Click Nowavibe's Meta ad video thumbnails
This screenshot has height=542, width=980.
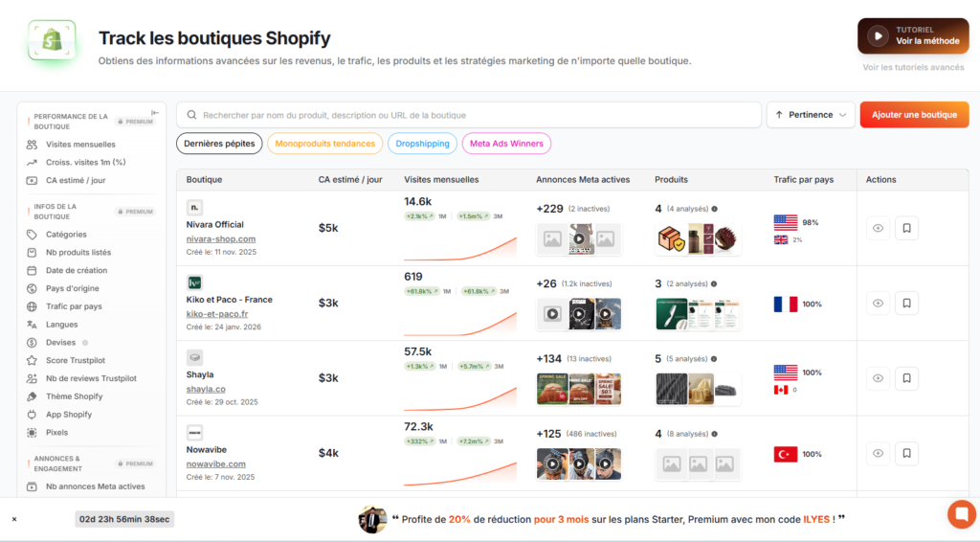tap(579, 463)
